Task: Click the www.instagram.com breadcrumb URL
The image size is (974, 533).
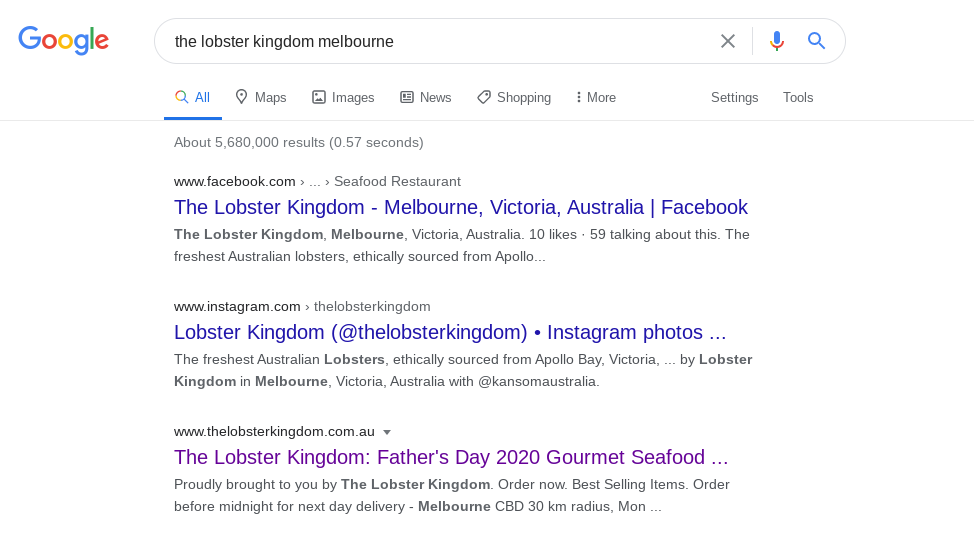Action: tap(237, 306)
